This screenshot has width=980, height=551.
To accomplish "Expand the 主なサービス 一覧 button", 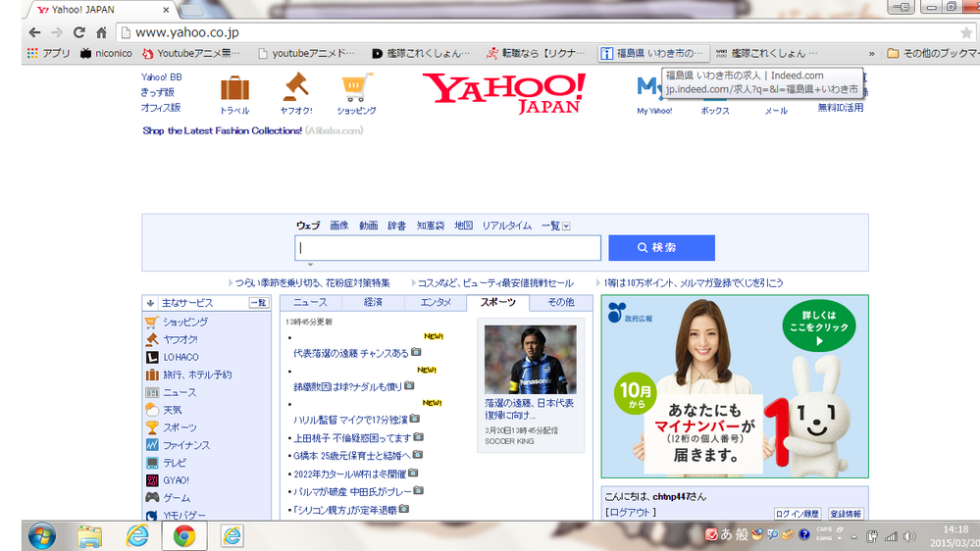I will point(259,303).
